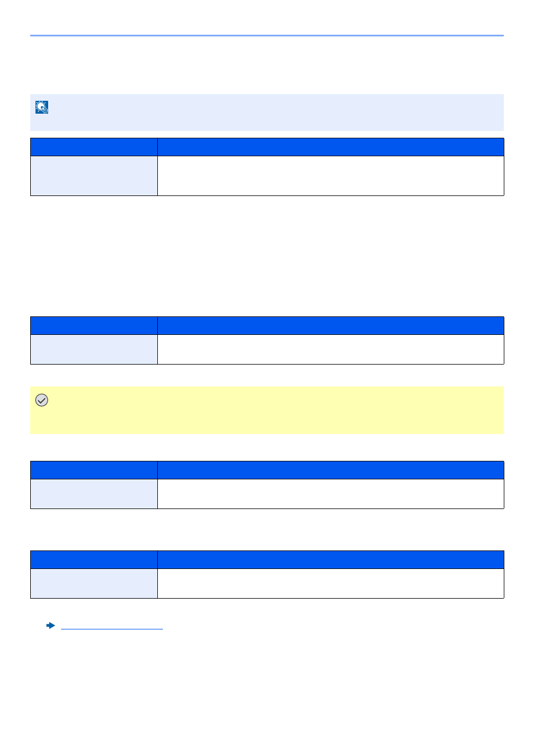Click the gray circled checkmark icon
534x756 pixels.
click(41, 400)
